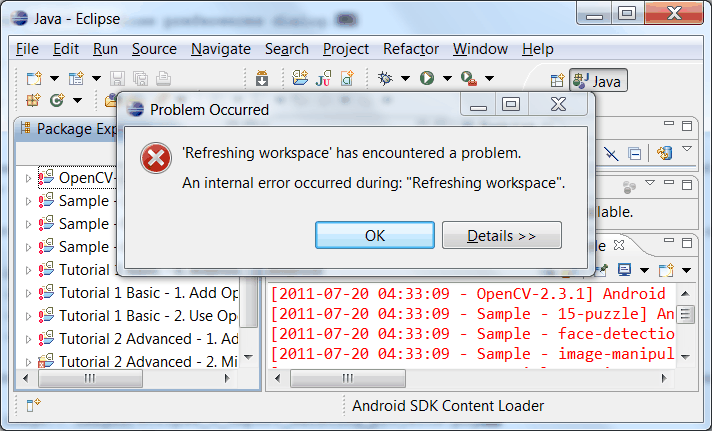Click OK in the Problem Occurred dialog
This screenshot has height=431, width=712.
(x=375, y=235)
